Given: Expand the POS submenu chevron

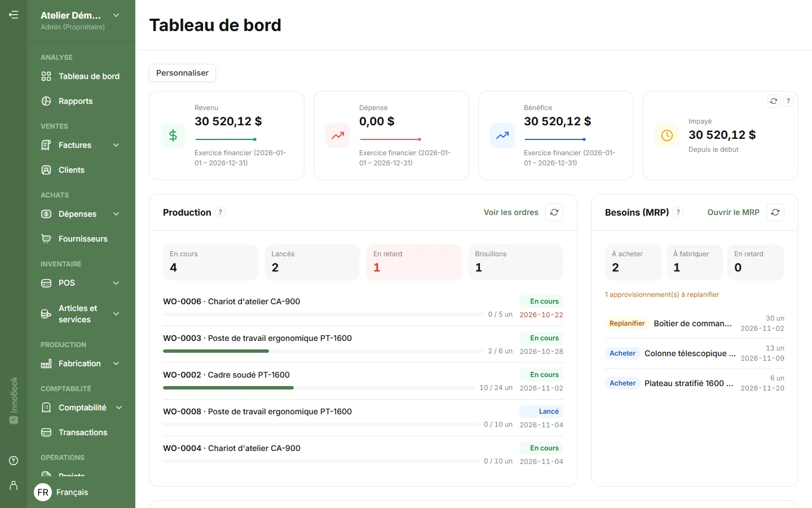Looking at the screenshot, I should [x=116, y=283].
